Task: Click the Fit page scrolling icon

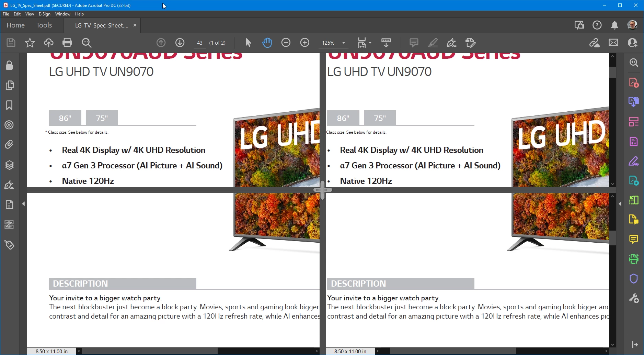Action: point(362,43)
